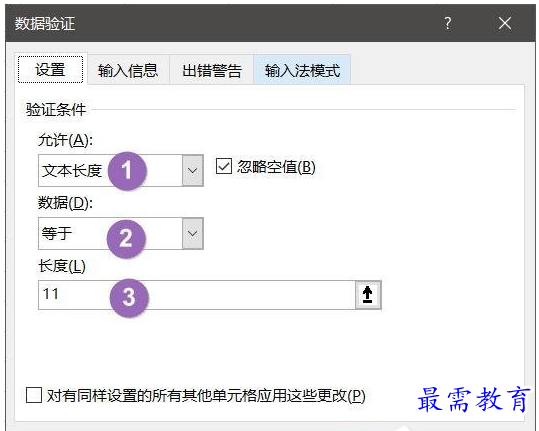The height and width of the screenshot is (431, 539).
Task: Select the 设置 tab
Action: point(51,69)
